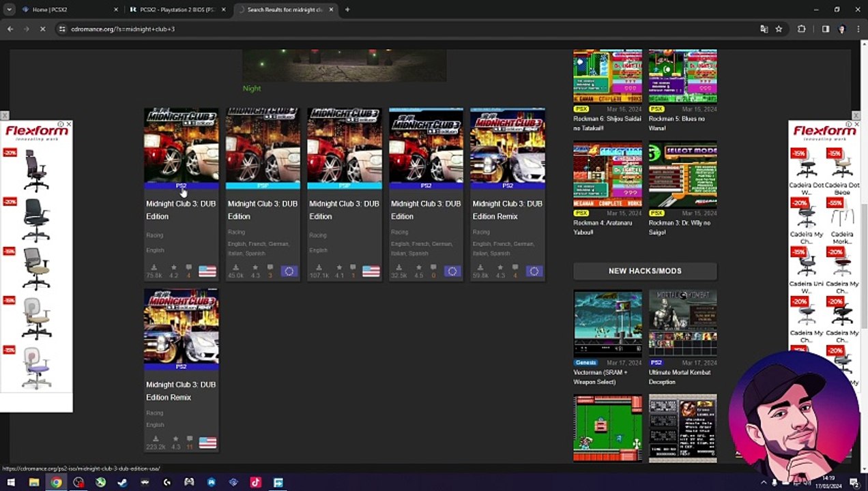Click the EU flag on the 32.5k card
Screen dimensions: 868x491
point(452,271)
